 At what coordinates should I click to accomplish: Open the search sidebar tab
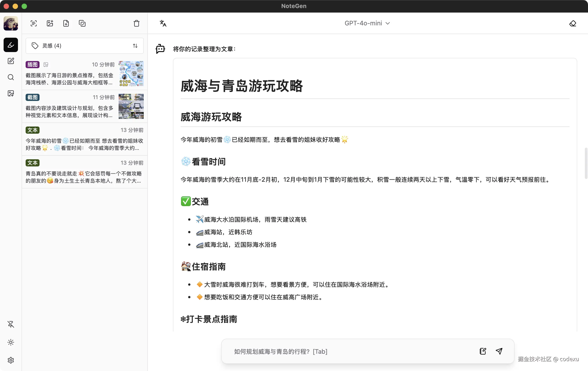(x=11, y=77)
